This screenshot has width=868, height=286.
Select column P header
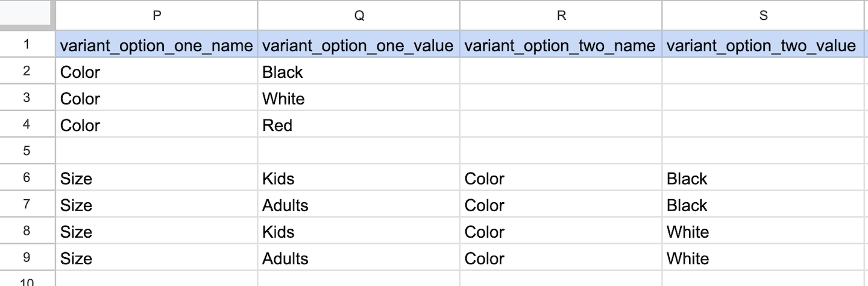(157, 16)
